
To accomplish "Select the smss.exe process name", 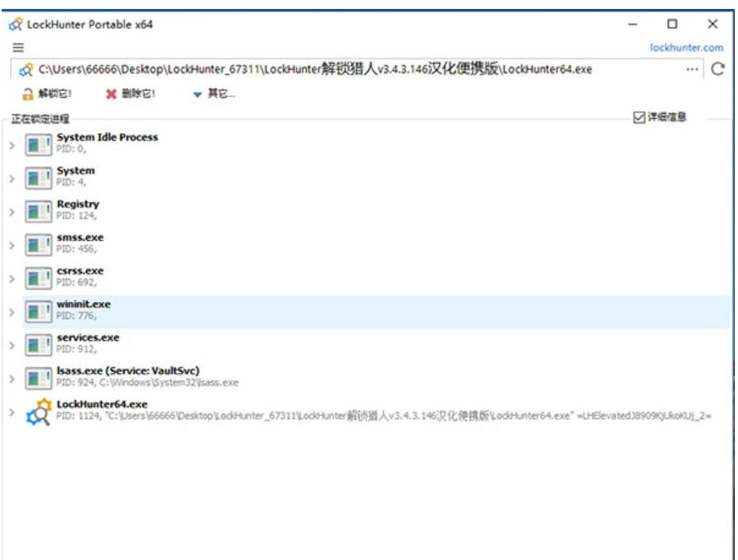I will pos(80,238).
